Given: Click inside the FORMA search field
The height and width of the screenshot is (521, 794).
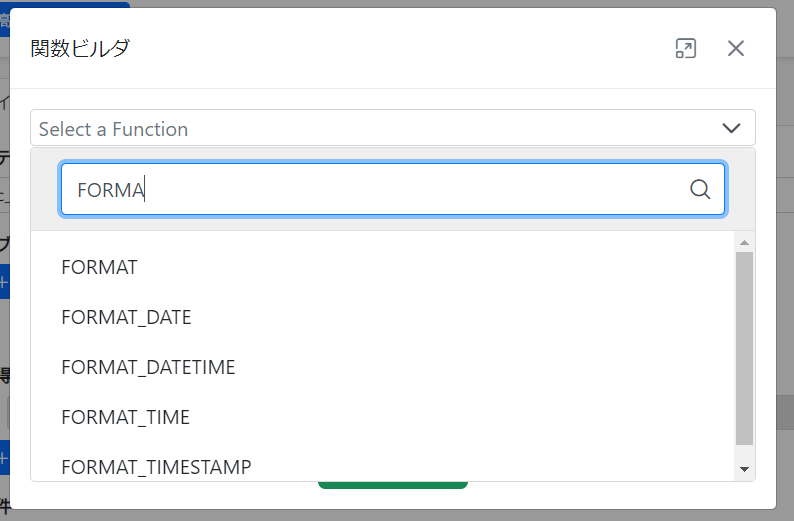Looking at the screenshot, I should (x=380, y=189).
